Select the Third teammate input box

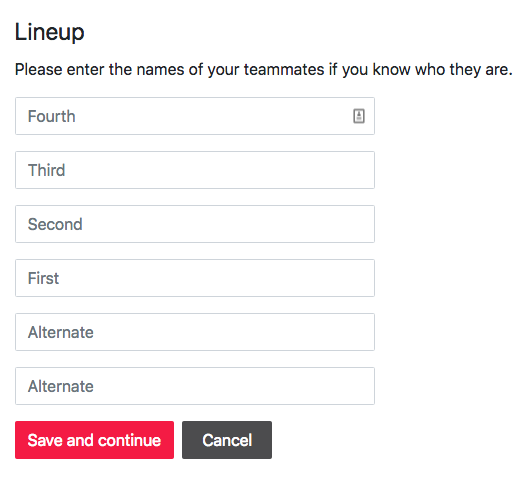(x=195, y=170)
